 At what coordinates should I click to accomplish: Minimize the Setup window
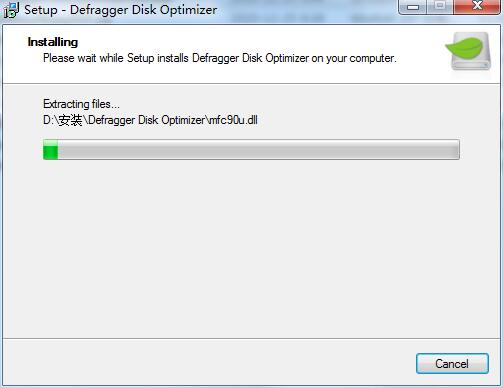pyautogui.click(x=413, y=7)
